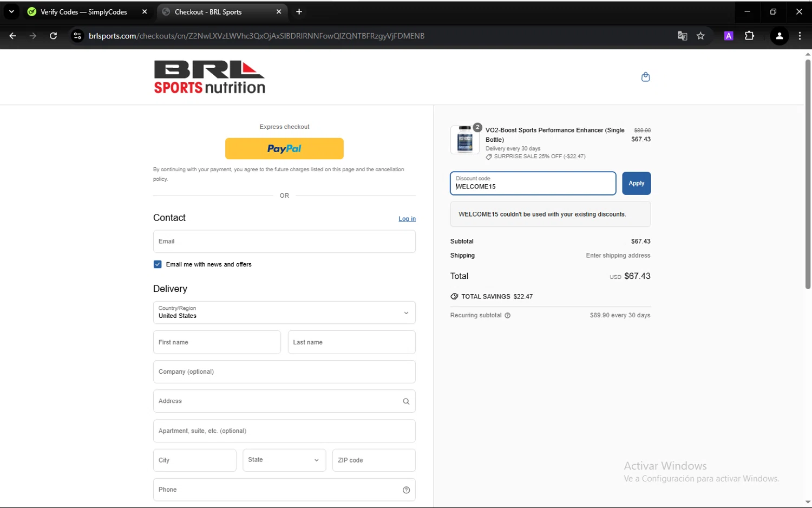This screenshot has width=812, height=508.
Task: Click the Recurring subtotal info icon
Action: [x=507, y=315]
